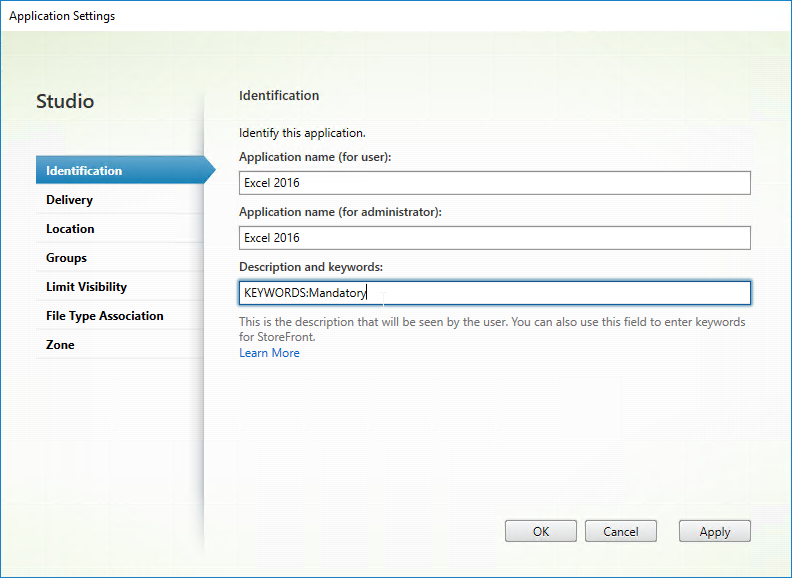Screen dimensions: 792x578
Task: Select the Identification tab in the sidebar
Action: [120, 170]
